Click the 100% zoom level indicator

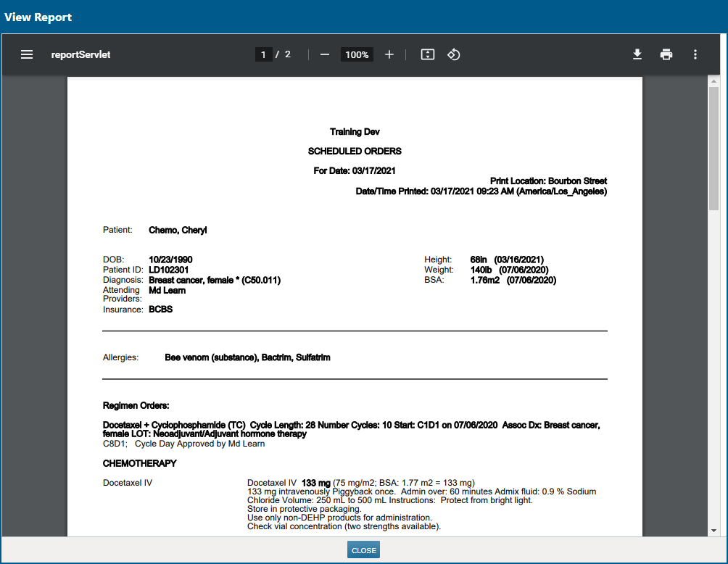(x=356, y=54)
